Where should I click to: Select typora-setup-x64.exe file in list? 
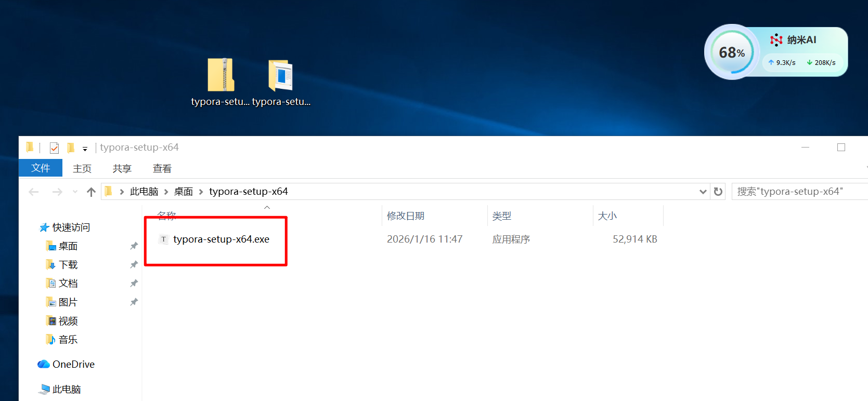click(x=221, y=239)
